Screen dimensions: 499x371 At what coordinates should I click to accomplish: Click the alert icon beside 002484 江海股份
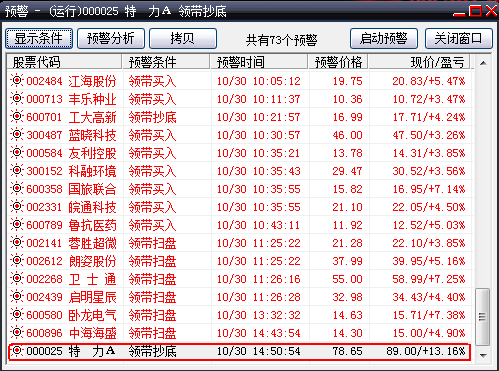(x=17, y=80)
